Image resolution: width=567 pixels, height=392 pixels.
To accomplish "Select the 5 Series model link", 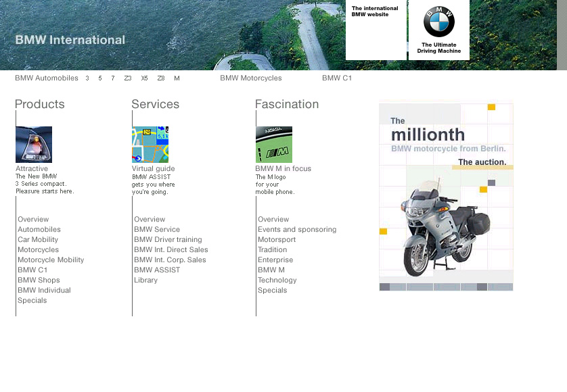I will [100, 78].
